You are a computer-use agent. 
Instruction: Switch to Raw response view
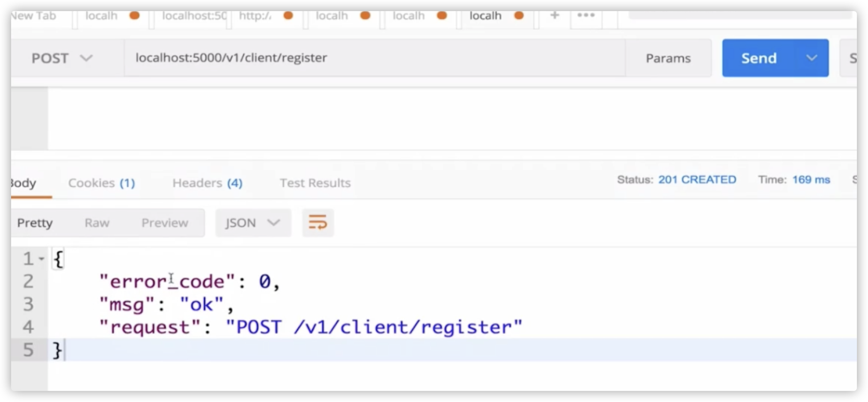pyautogui.click(x=97, y=223)
